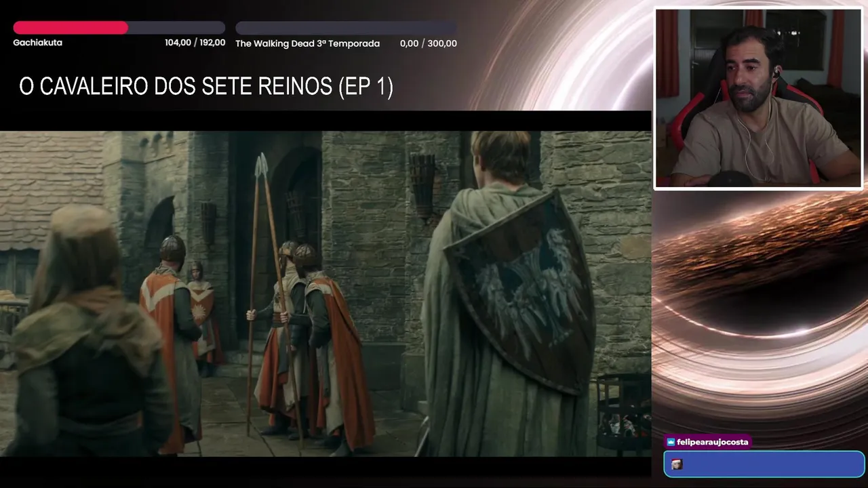Click the Gachiakuta donation progress bar
Viewport: 868px width, 488px height.
click(x=119, y=28)
